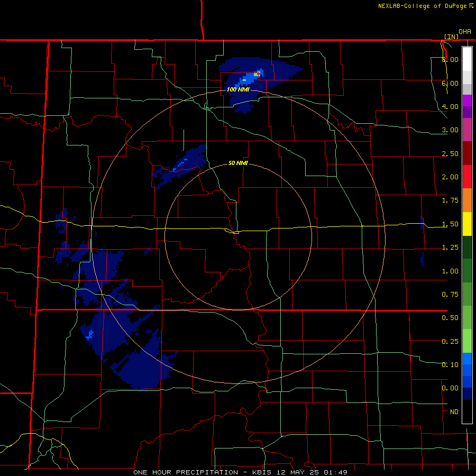Click the green-yellow peak rainfall cell in north
Screen dimensions: 476x476
(257, 74)
